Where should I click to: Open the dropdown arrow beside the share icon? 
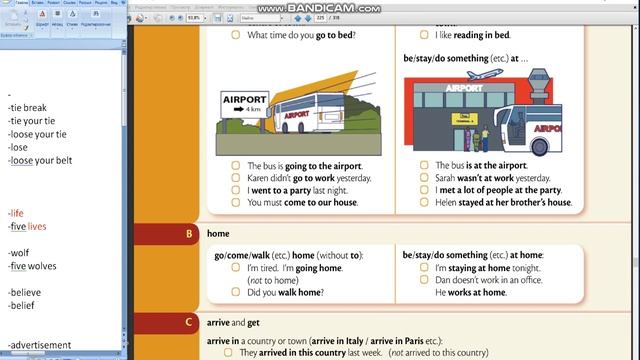(x=146, y=18)
